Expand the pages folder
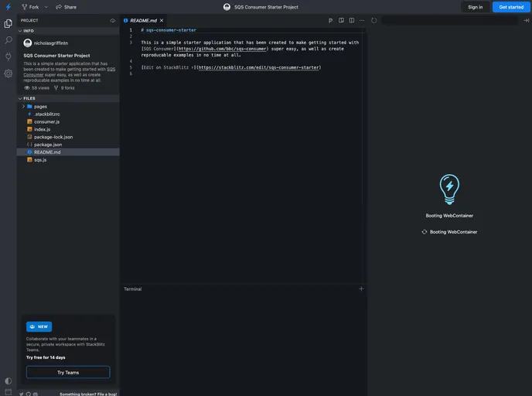The height and width of the screenshot is (396, 532). [x=68, y=107]
